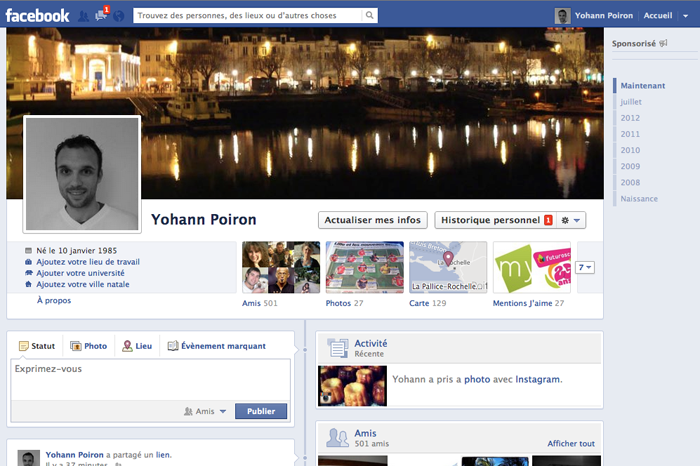Open the Amis audience selector dropdown
Image resolution: width=700 pixels, height=466 pixels.
click(206, 411)
